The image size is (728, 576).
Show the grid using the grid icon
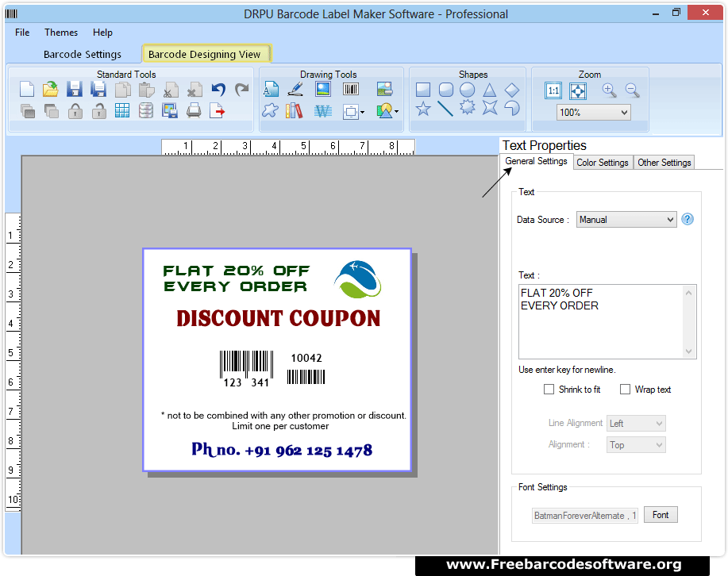[x=122, y=110]
